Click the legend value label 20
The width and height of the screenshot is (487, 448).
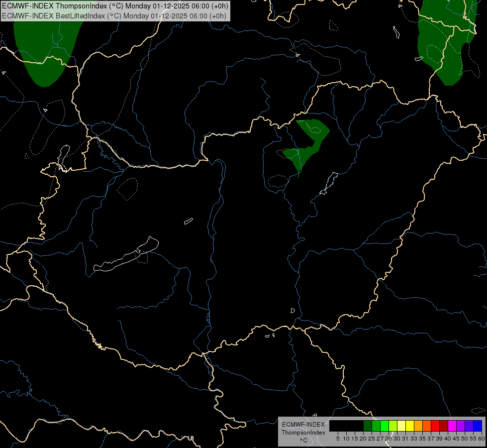click(363, 439)
